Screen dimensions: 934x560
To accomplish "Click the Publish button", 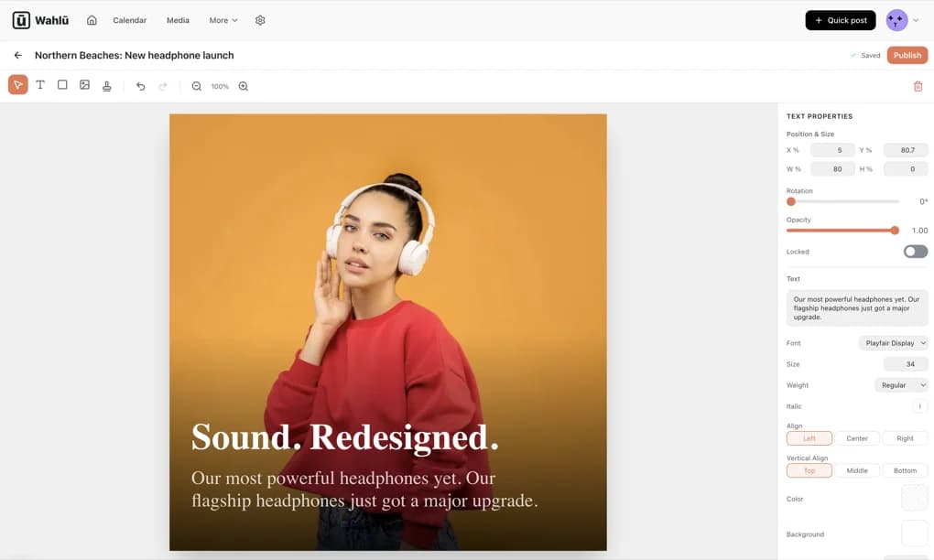I will (x=907, y=55).
